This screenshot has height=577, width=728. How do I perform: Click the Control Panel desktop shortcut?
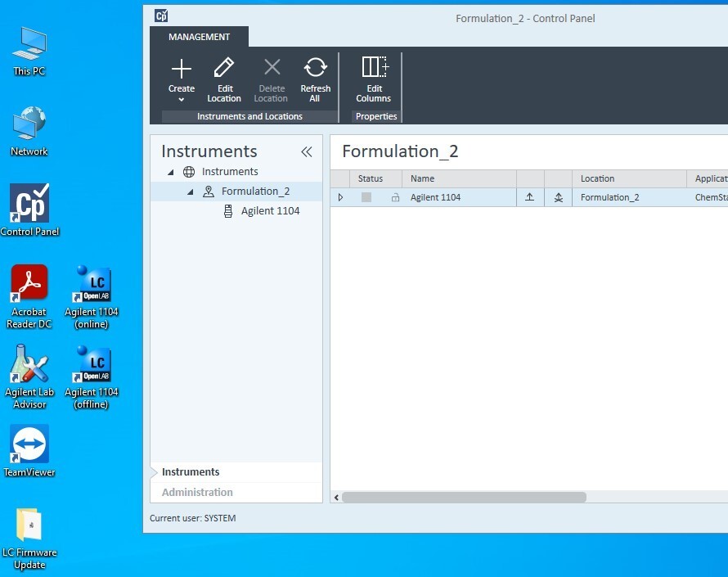point(29,210)
